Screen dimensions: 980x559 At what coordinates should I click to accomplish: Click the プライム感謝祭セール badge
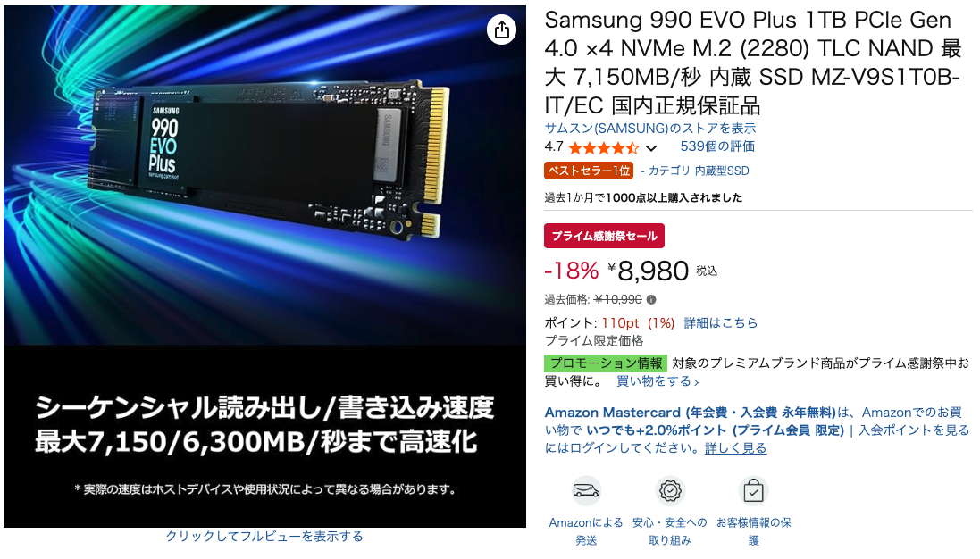(x=604, y=236)
